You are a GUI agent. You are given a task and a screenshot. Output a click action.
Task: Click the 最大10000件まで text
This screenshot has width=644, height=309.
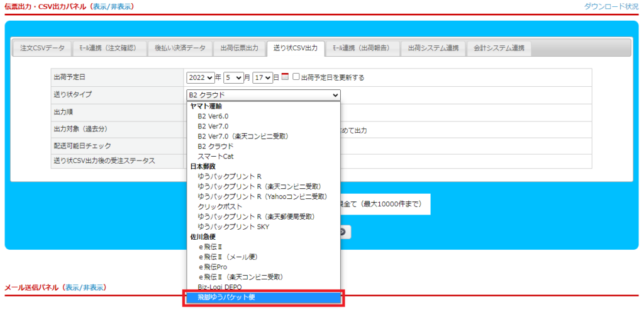[391, 205]
